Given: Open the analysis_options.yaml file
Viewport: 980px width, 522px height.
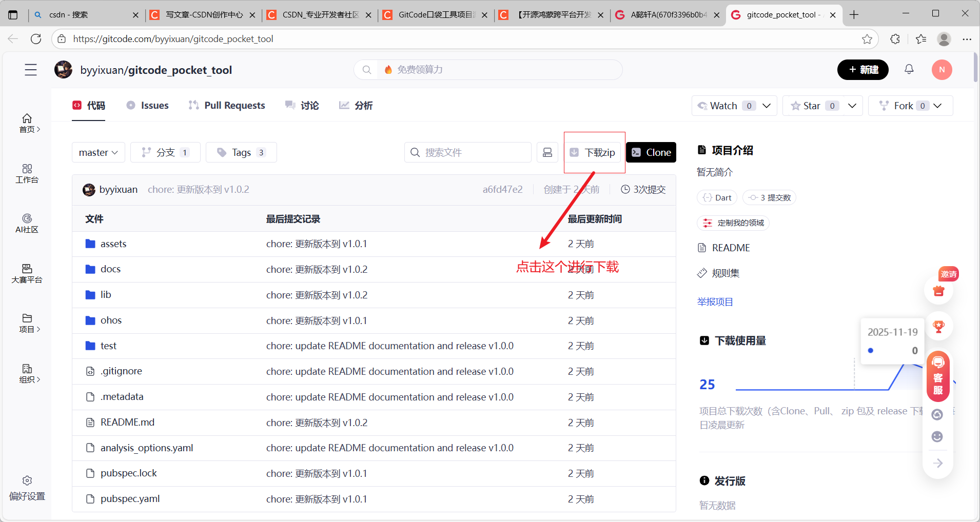Looking at the screenshot, I should pos(147,448).
